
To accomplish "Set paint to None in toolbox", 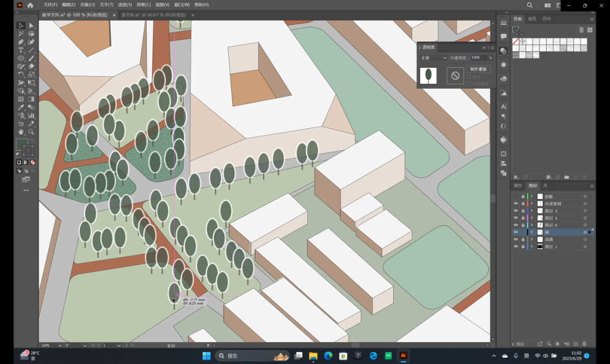I will coord(33,163).
